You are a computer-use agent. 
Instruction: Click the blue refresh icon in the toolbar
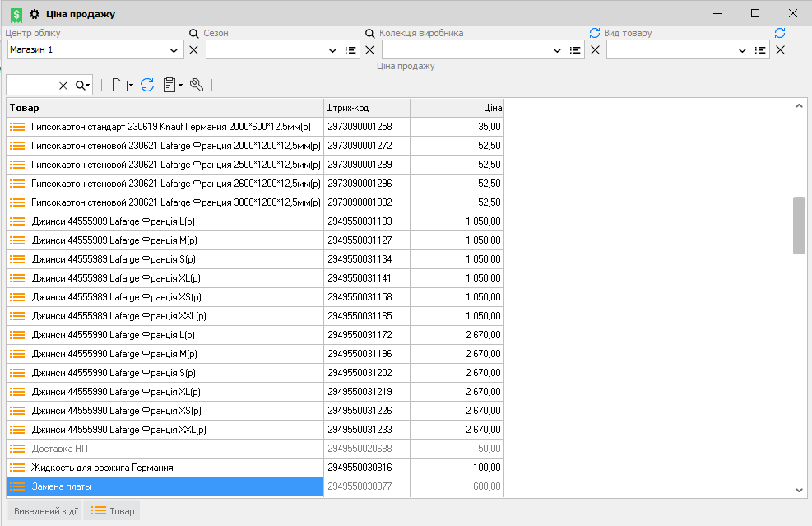point(147,85)
